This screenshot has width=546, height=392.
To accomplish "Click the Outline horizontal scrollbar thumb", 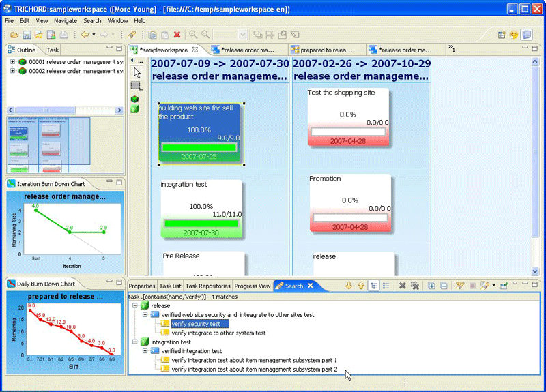I will coord(46,110).
